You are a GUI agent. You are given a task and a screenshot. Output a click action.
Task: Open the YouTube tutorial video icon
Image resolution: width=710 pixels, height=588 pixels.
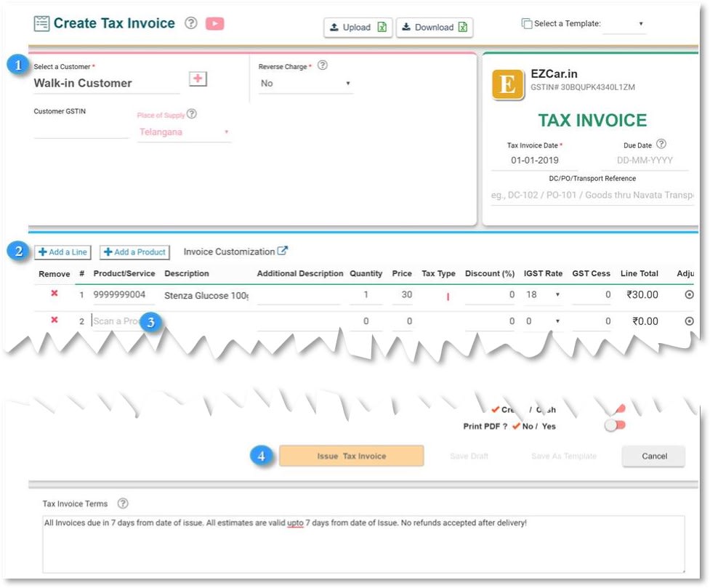pos(214,23)
